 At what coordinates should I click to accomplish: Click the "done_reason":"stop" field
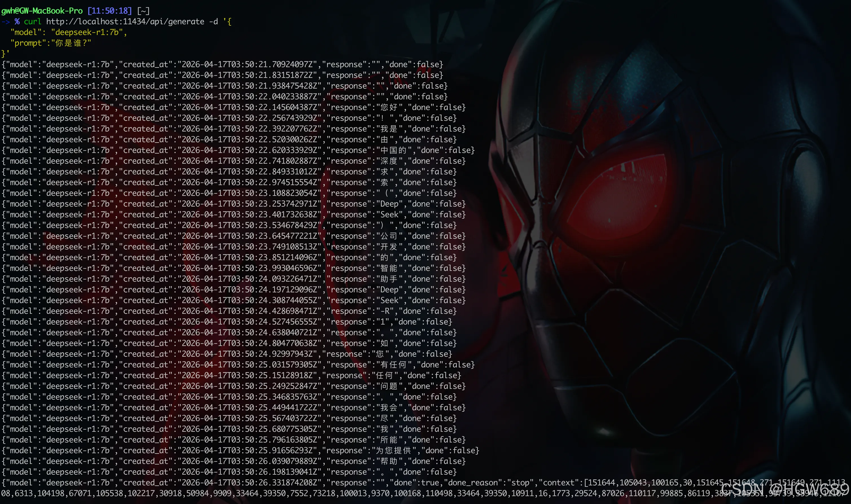tap(491, 483)
